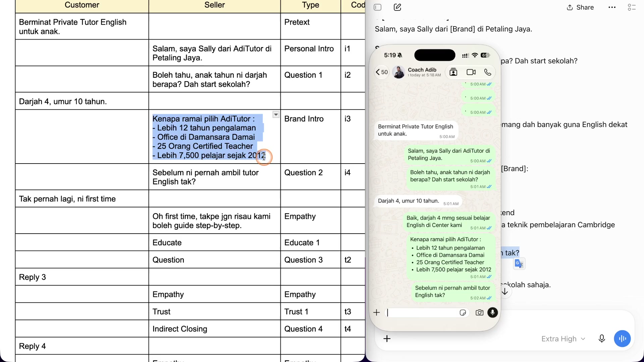The height and width of the screenshot is (362, 644).
Task: Open the three-dots more options menu
Action: click(x=612, y=7)
